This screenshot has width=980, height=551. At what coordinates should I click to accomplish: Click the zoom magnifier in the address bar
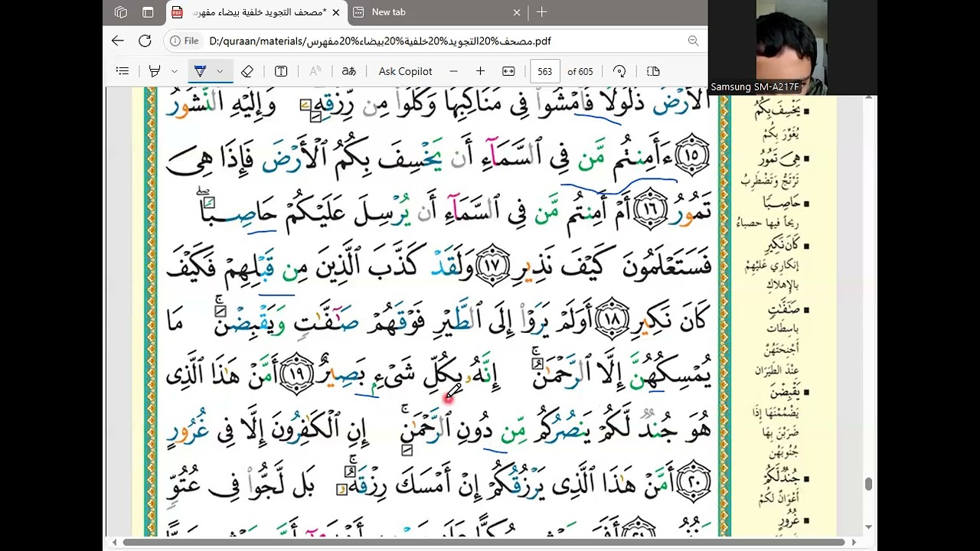tap(693, 41)
